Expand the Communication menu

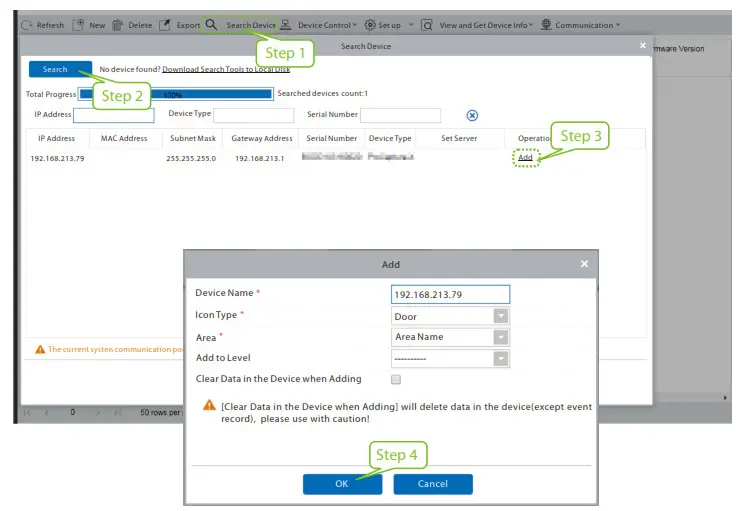pos(618,25)
